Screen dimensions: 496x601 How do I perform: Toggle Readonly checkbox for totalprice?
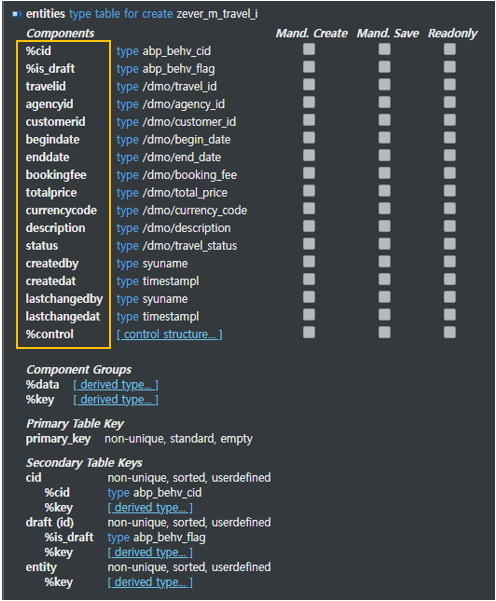[x=450, y=191]
